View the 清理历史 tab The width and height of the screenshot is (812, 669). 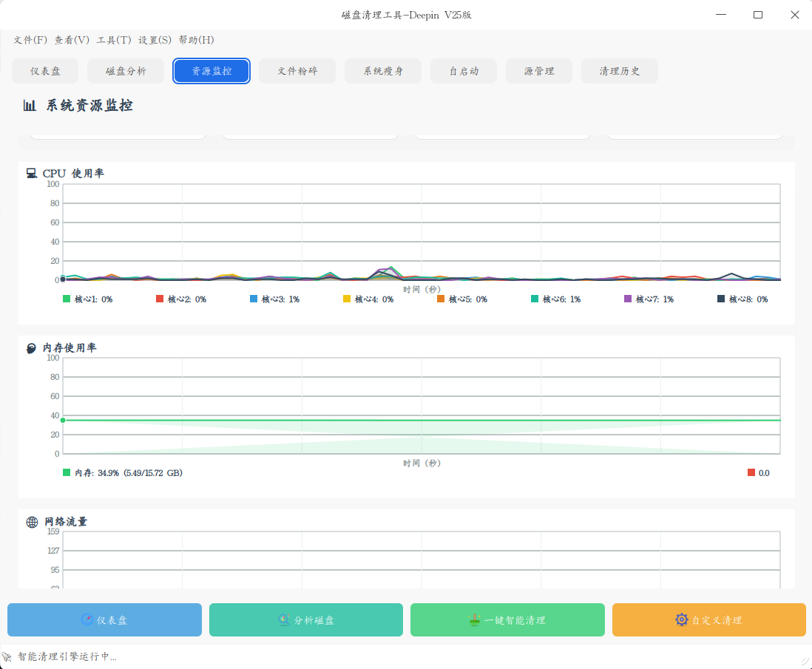(x=620, y=71)
